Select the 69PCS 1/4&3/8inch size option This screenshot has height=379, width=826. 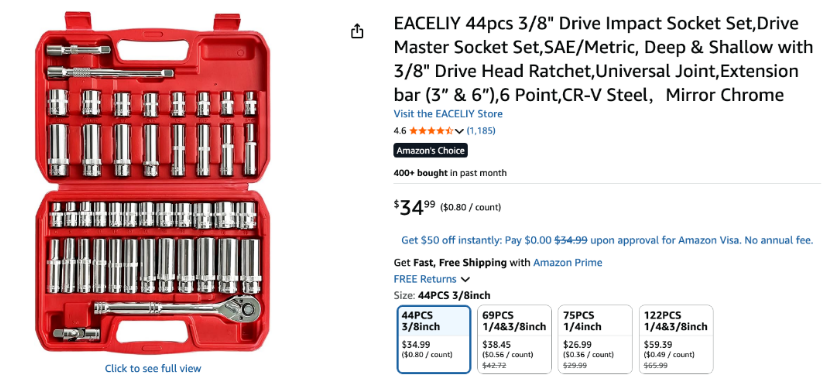514,339
